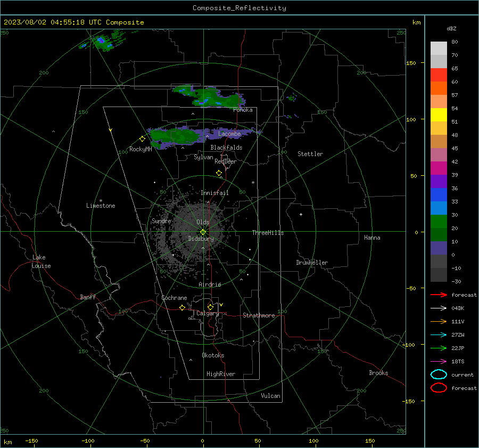Viewport: 479px width, 448px height.
Task: Click the yellow V marker northeast of Calgary
Action: pos(221,305)
